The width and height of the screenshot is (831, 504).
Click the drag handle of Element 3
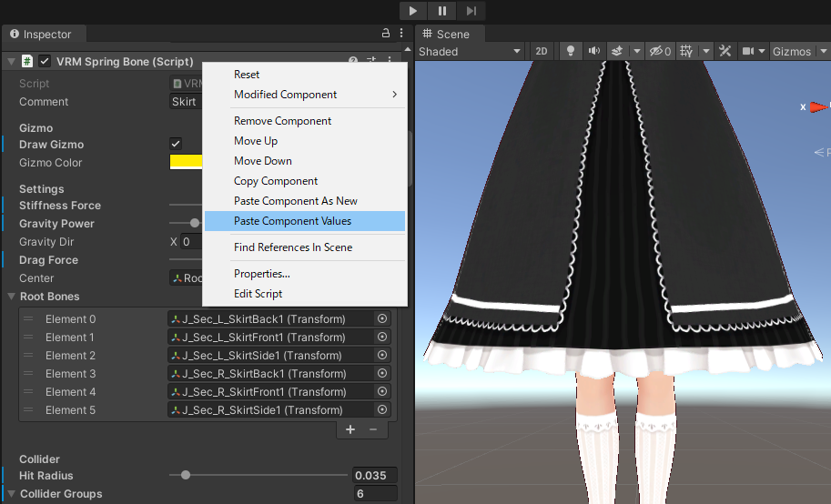coord(28,374)
